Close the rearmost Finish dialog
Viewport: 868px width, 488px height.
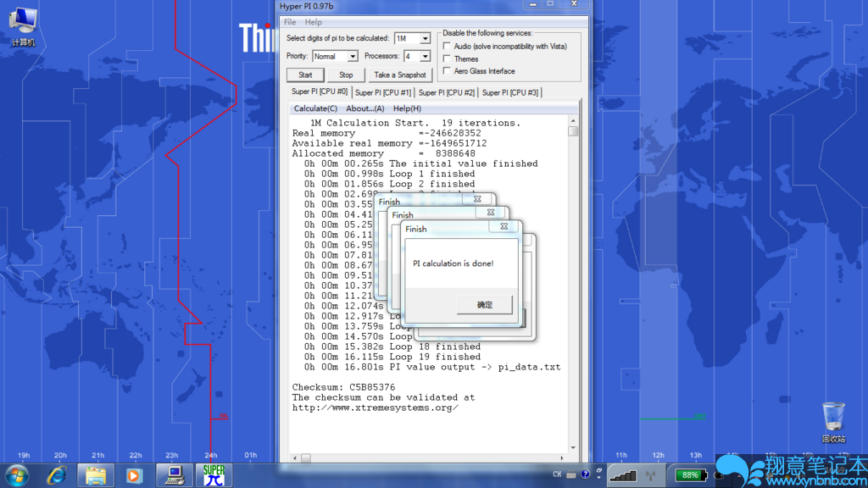click(x=477, y=199)
